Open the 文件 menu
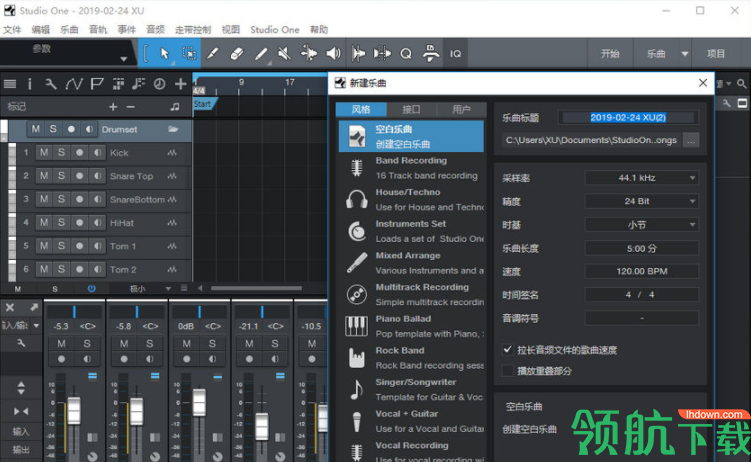 (12, 30)
